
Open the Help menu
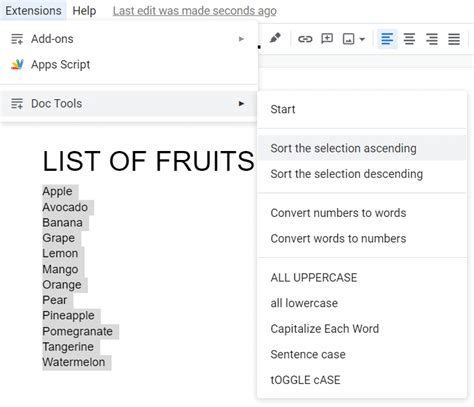click(x=84, y=11)
